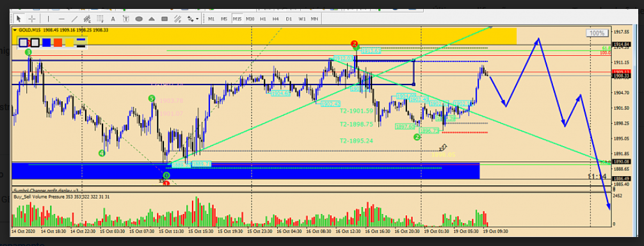The width and height of the screenshot is (644, 246).
Task: Click the T2-1901.59 target label
Action: [357, 111]
